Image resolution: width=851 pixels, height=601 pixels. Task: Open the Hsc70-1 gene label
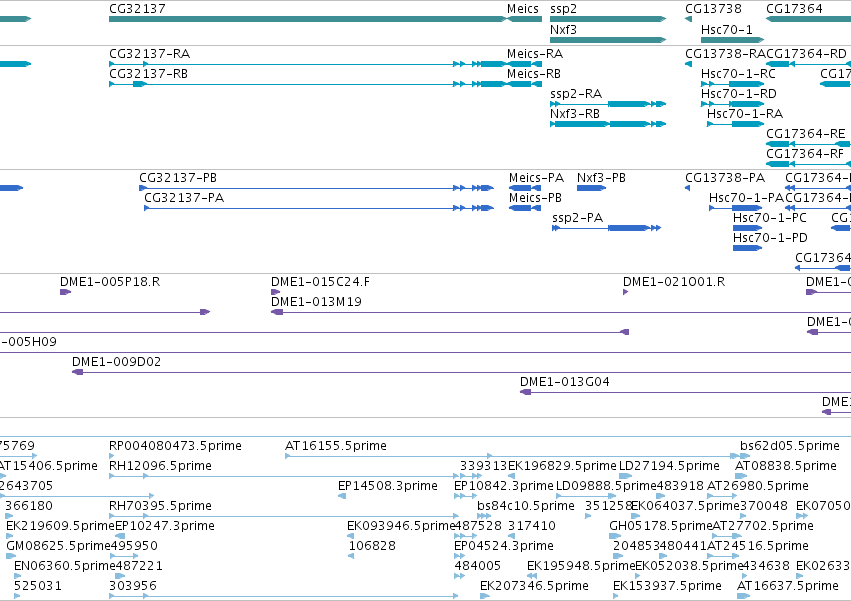pos(727,29)
